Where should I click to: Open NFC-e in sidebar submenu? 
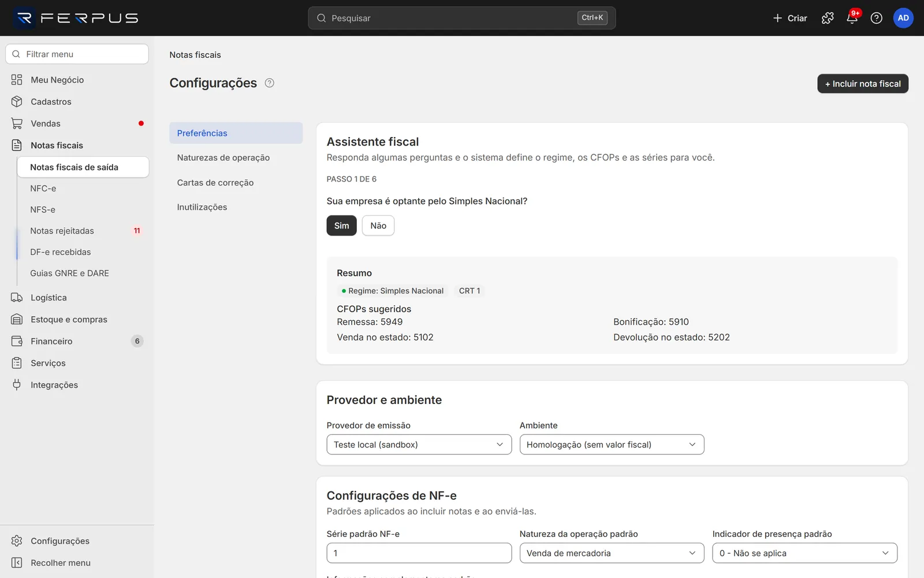tap(83, 188)
